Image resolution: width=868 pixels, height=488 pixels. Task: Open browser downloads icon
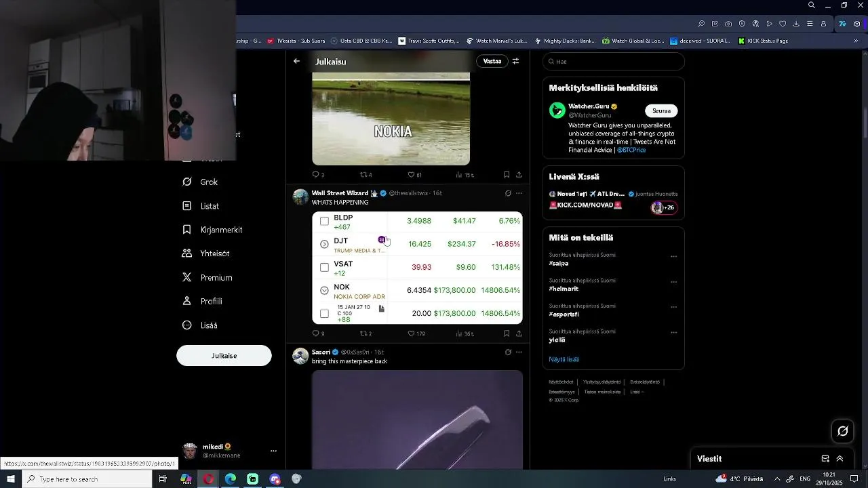[796, 24]
